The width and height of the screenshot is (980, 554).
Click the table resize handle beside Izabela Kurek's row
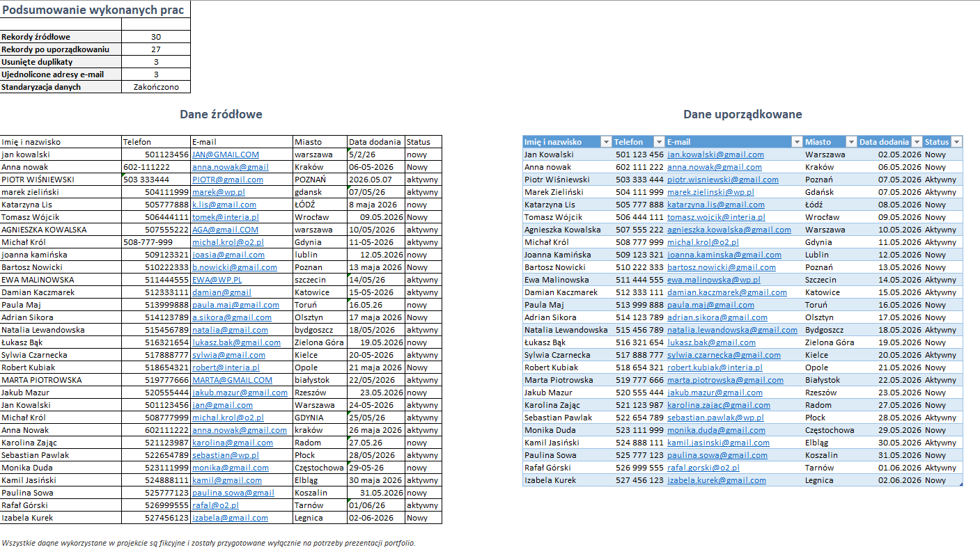tap(961, 484)
